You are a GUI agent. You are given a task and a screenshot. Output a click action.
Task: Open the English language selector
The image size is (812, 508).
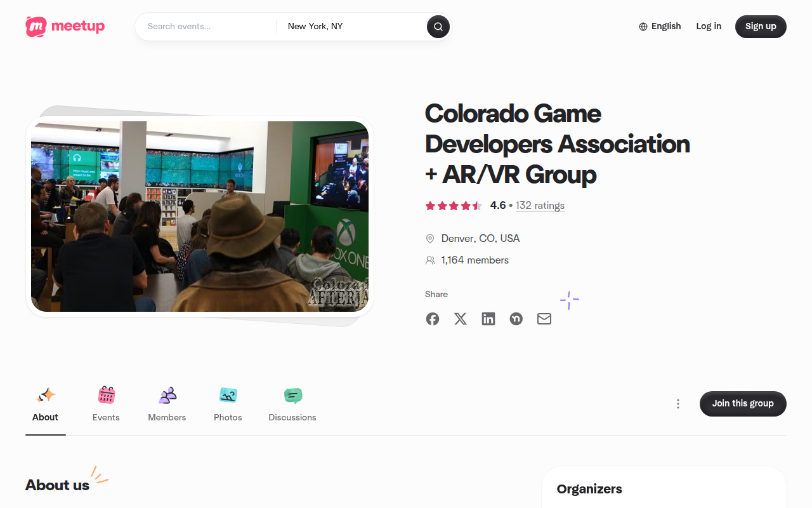660,27
